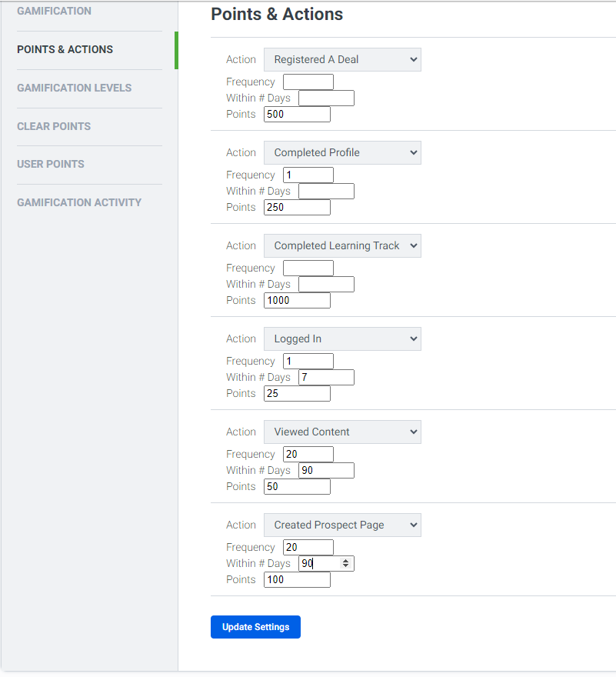This screenshot has width=616, height=677.
Task: Click the stepper arrows in Within Days 90 field
Action: [x=345, y=563]
